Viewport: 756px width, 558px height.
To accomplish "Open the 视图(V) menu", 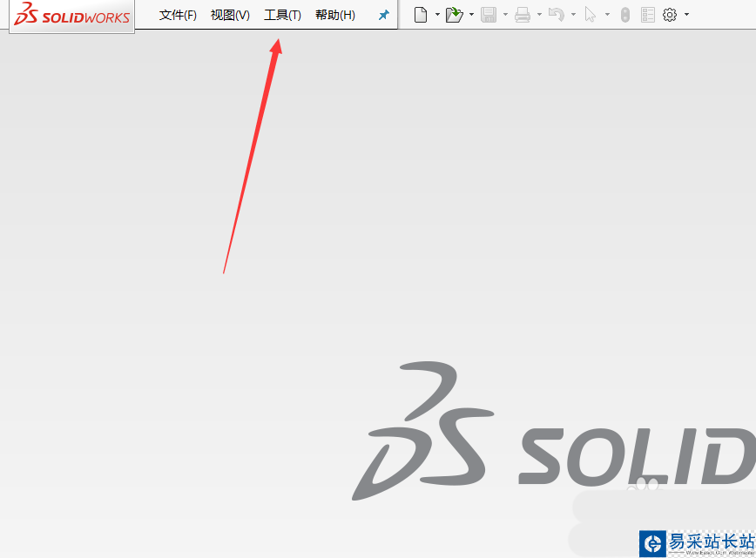I will pos(230,15).
